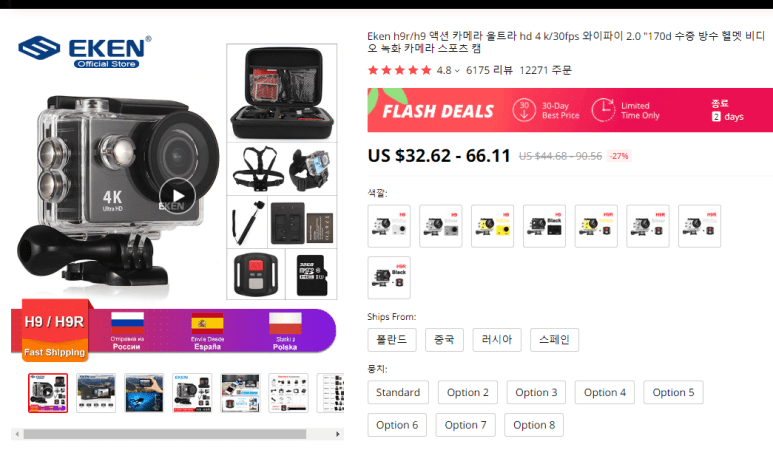Select the yellow H9 camera color swatch
The image size is (773, 450).
[492, 226]
